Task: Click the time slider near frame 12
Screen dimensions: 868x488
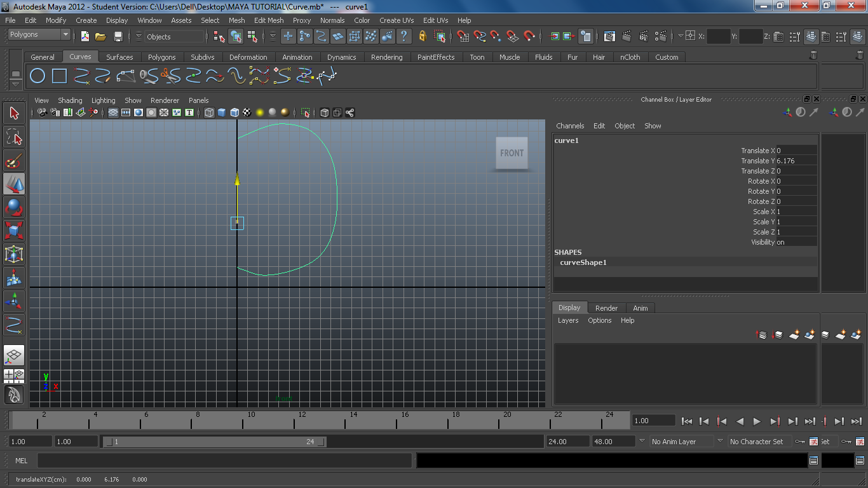Action: (x=302, y=421)
